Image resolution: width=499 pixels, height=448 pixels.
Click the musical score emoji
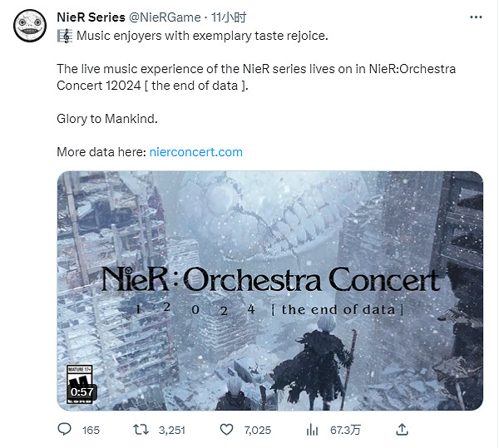tap(64, 36)
